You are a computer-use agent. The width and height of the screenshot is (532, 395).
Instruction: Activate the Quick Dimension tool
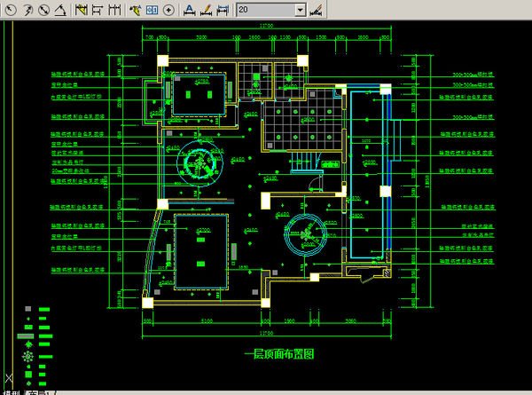pyautogui.click(x=80, y=10)
